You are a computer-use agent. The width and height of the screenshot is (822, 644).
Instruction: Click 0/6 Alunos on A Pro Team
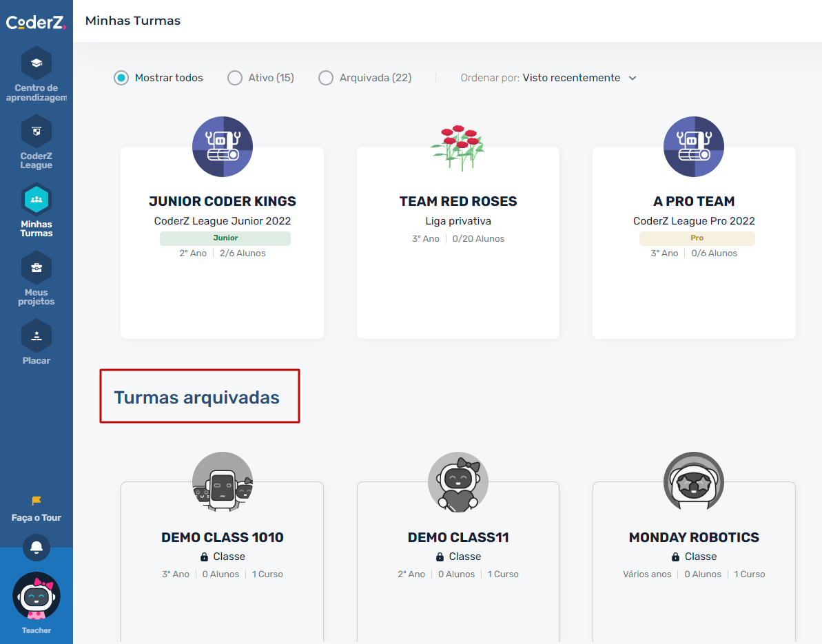714,253
